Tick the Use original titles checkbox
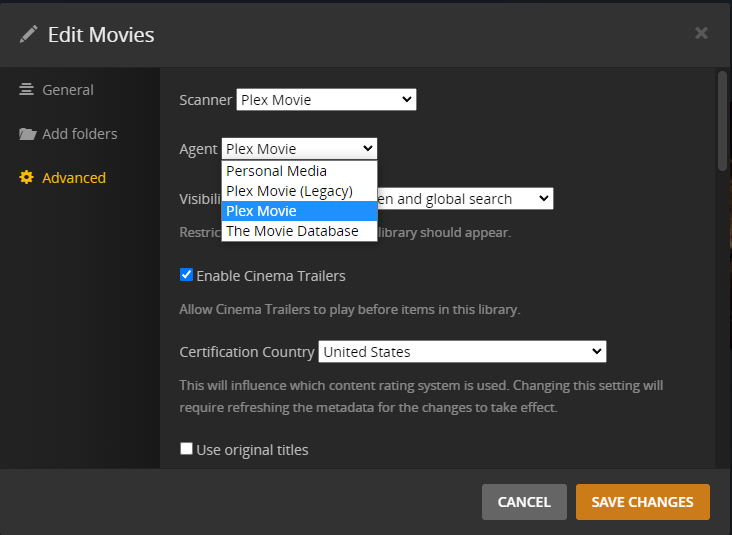Image resolution: width=732 pixels, height=535 pixels. pyautogui.click(x=186, y=449)
